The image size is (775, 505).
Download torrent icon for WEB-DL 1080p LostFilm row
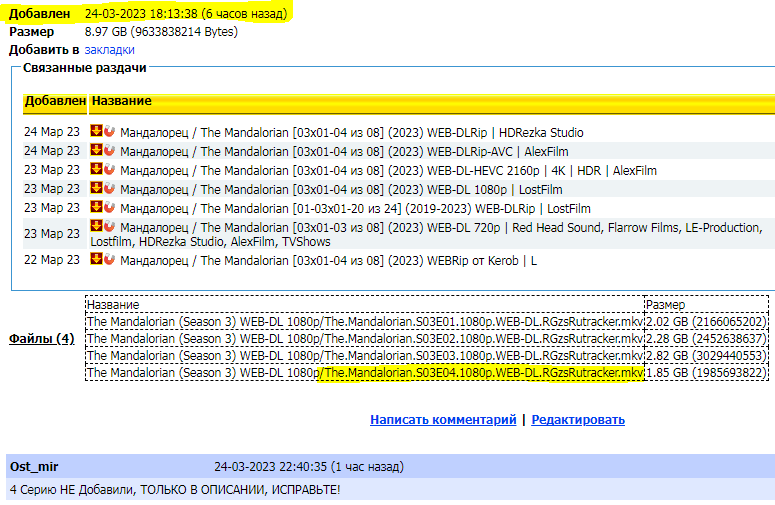pos(96,188)
